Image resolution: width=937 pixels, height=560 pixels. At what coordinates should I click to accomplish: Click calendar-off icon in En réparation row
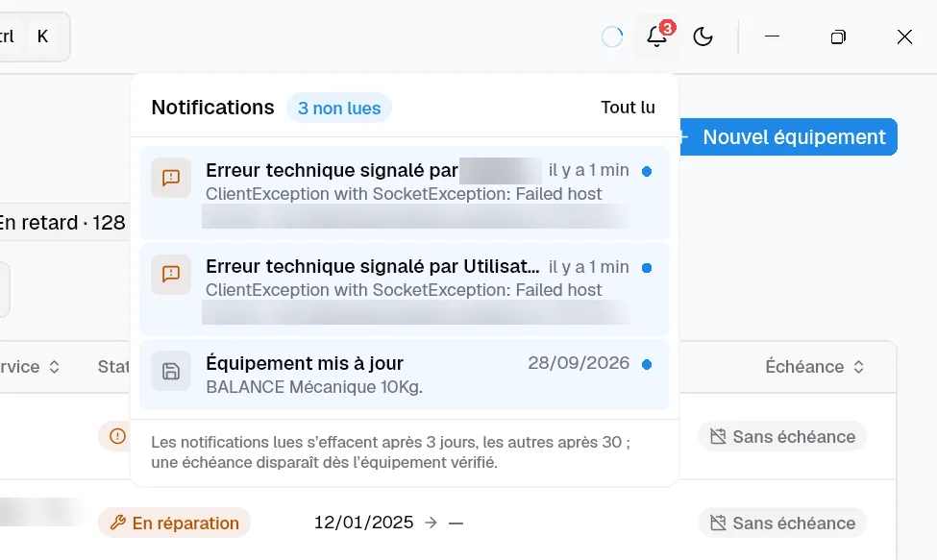pos(718,523)
